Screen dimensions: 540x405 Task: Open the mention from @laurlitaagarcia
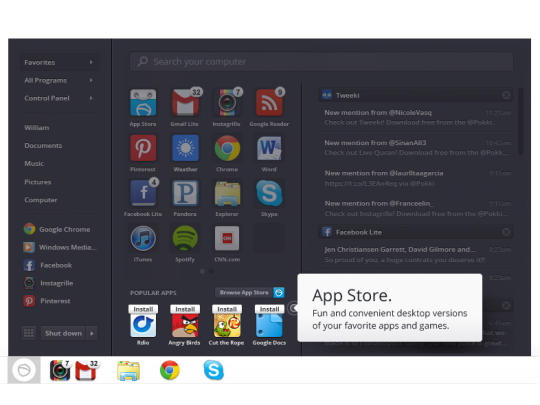tap(416, 178)
